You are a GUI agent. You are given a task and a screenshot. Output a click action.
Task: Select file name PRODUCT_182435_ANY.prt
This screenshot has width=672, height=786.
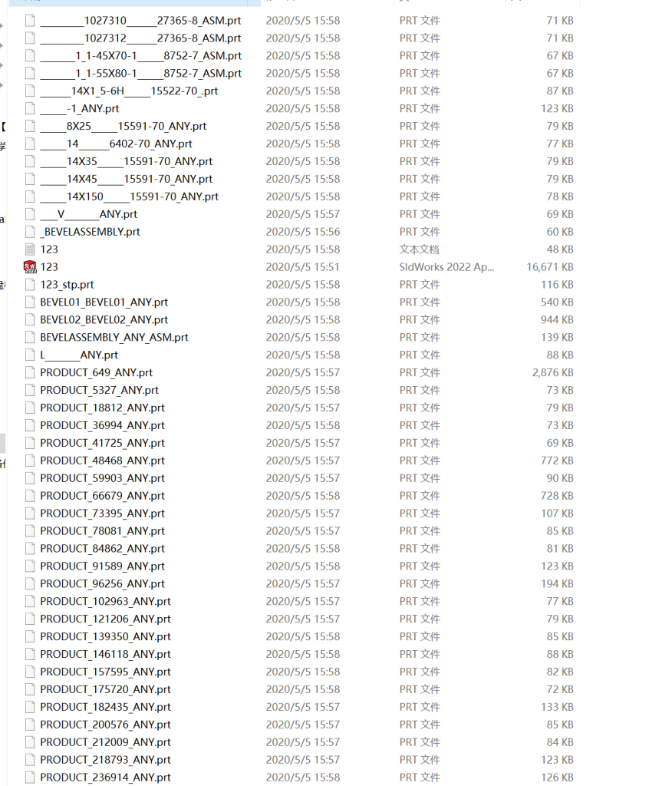pos(105,707)
